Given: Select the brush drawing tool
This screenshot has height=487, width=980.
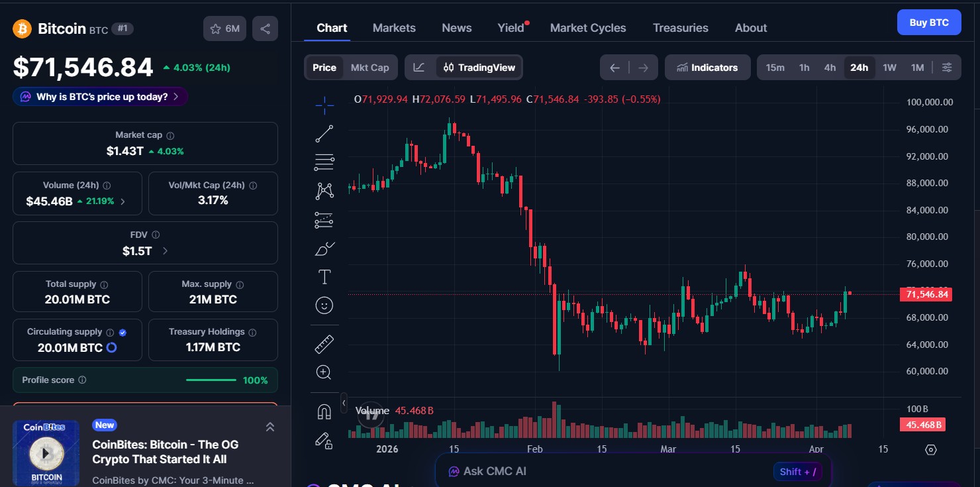Looking at the screenshot, I should 324,248.
